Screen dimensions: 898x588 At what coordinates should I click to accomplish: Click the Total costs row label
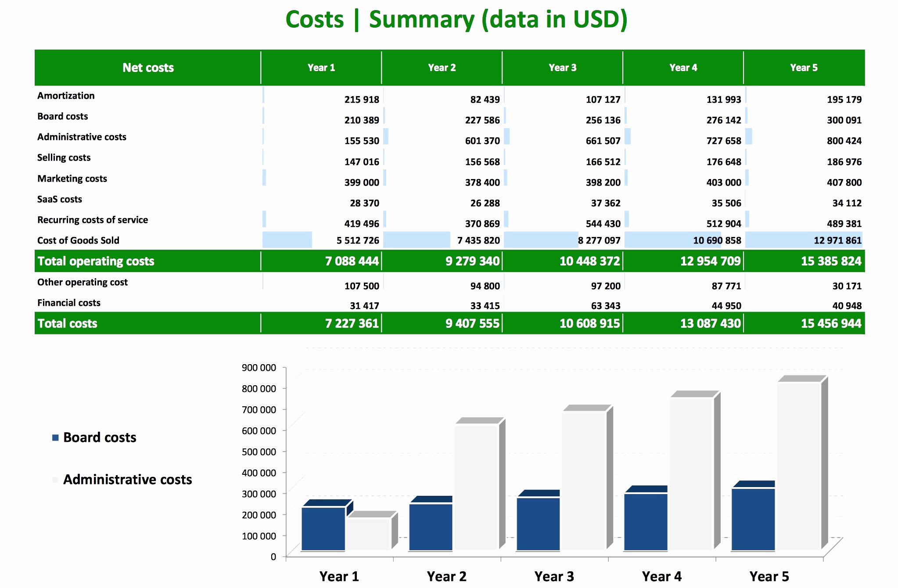tap(67, 323)
